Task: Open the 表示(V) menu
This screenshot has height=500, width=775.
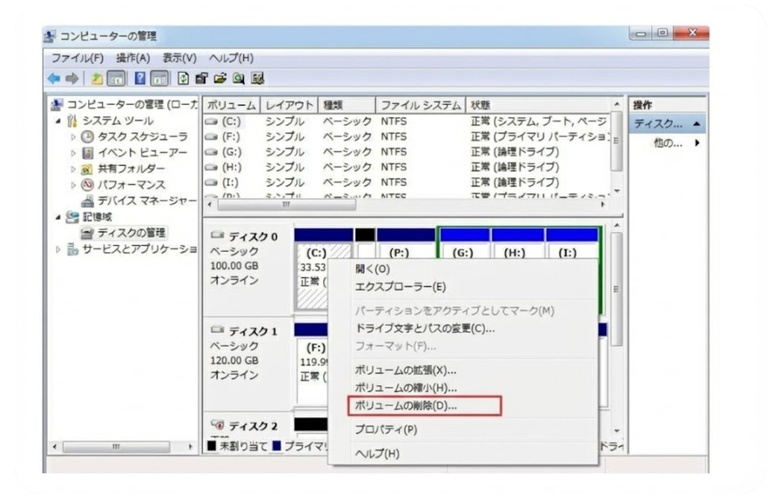Action: click(180, 58)
